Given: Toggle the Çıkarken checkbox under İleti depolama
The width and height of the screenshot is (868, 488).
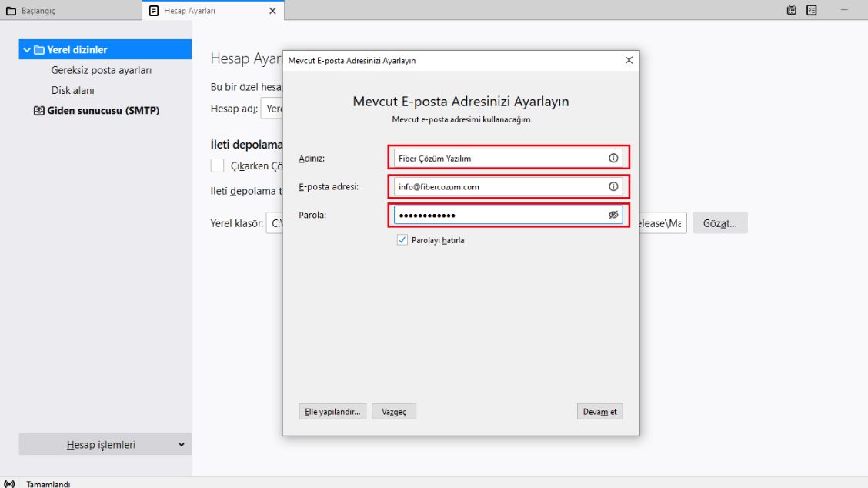Looking at the screenshot, I should (x=218, y=165).
